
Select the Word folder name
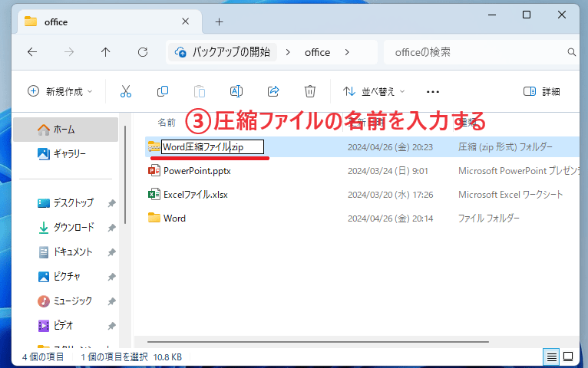coord(174,219)
